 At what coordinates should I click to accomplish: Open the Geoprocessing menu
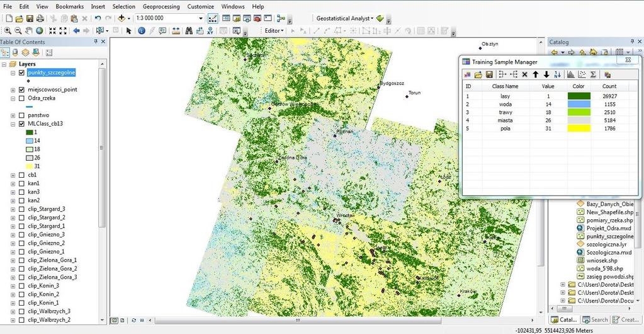[161, 6]
